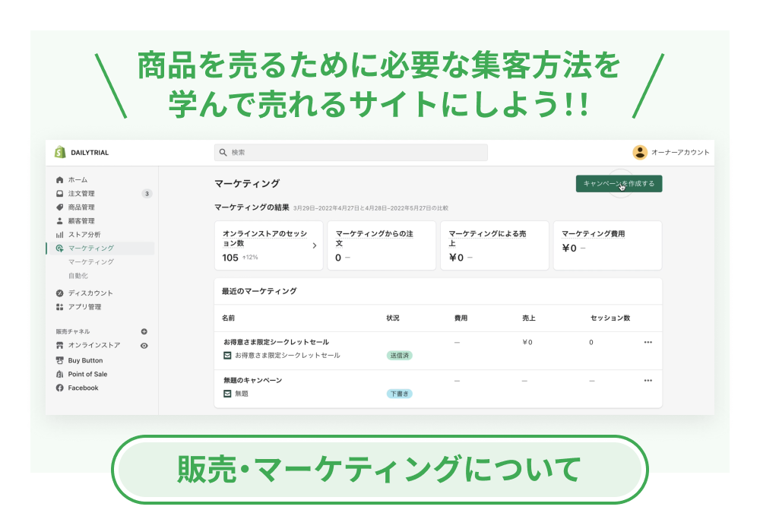
Task: Select the 注文管理 orders icon
Action: point(60,194)
